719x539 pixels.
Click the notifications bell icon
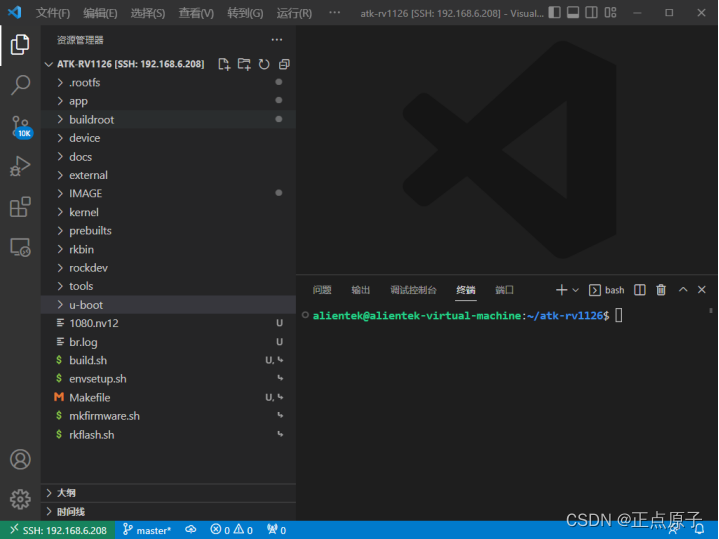click(x=699, y=530)
